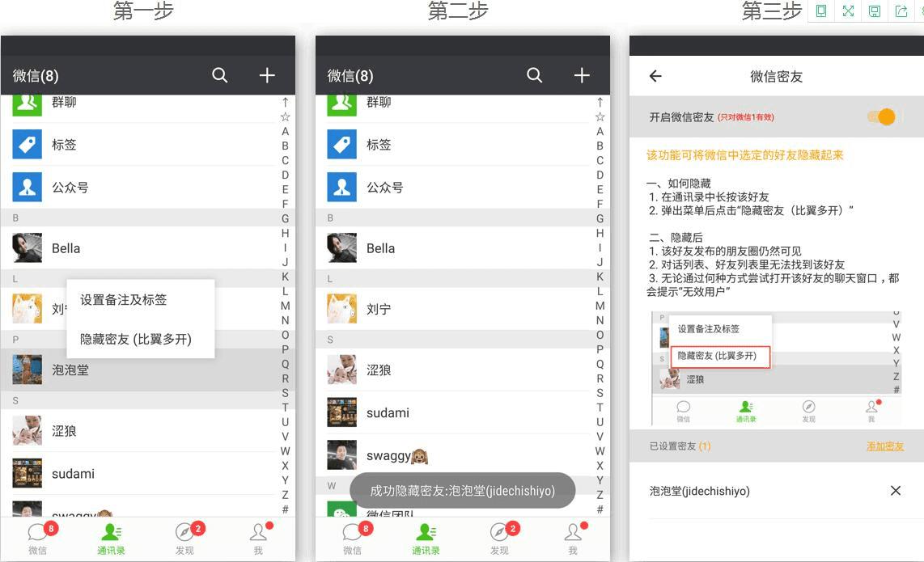Tap the # symbol in second step index

coord(600,509)
